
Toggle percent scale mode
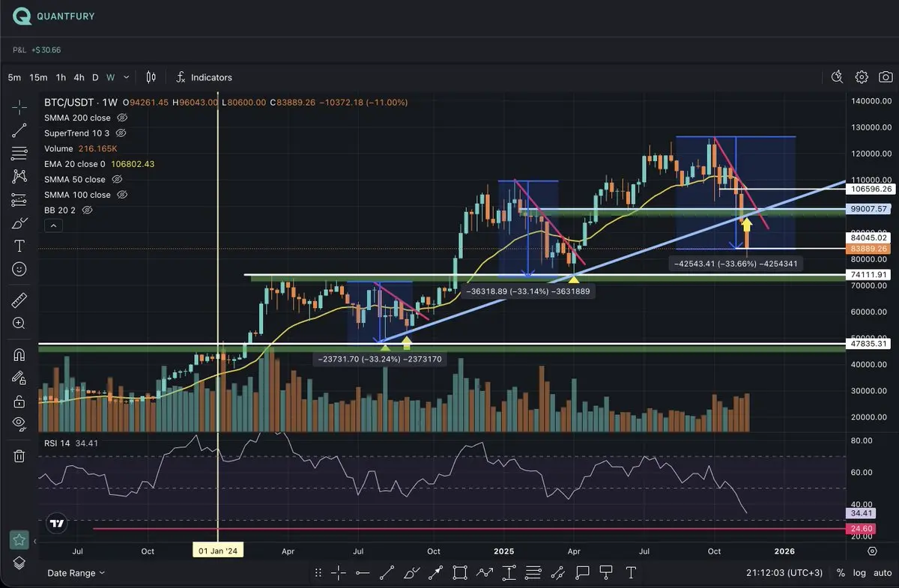coord(841,573)
